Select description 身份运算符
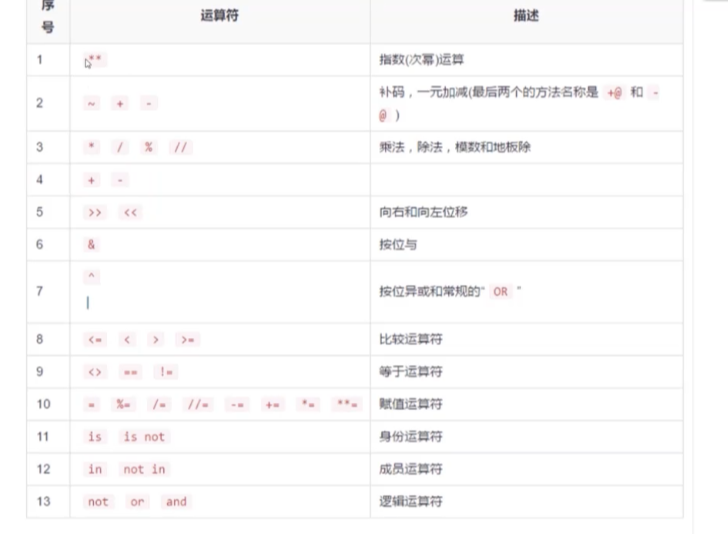This screenshot has width=728, height=534. point(411,437)
